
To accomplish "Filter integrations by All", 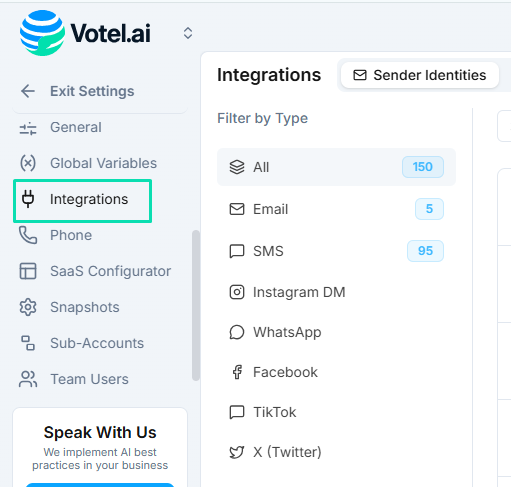I will pos(336,167).
